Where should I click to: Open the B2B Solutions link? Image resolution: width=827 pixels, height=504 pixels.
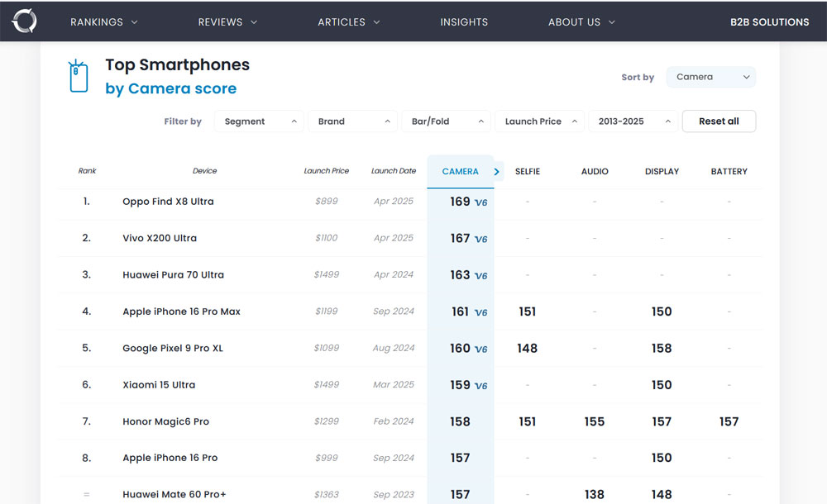point(769,22)
